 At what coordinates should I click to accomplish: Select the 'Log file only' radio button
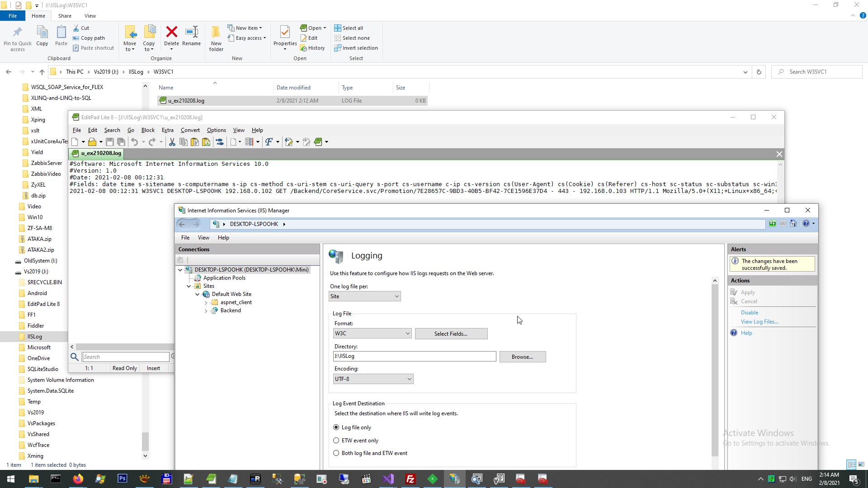pyautogui.click(x=336, y=427)
